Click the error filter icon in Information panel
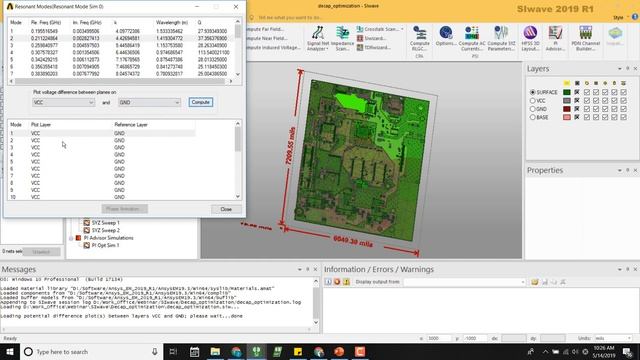This screenshot has height=360, width=640. 337,282
